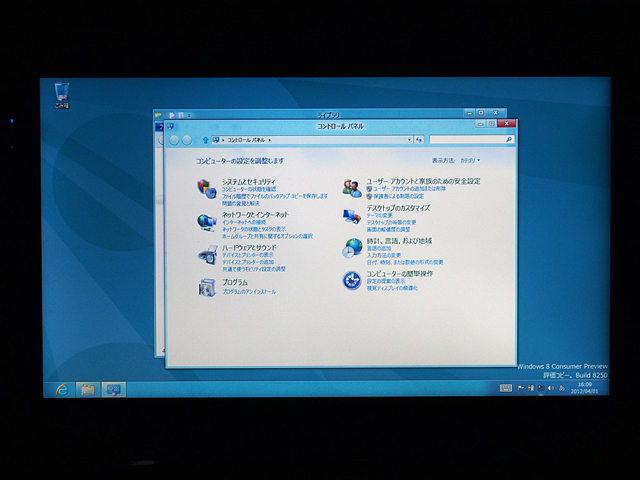This screenshot has width=640, height=480.
Task: Click the add or remove user accounts link
Action: [409, 189]
